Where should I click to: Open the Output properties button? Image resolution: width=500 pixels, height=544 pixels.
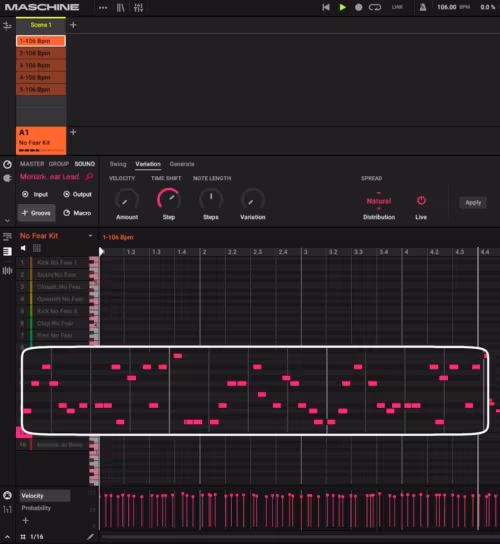coord(77,194)
